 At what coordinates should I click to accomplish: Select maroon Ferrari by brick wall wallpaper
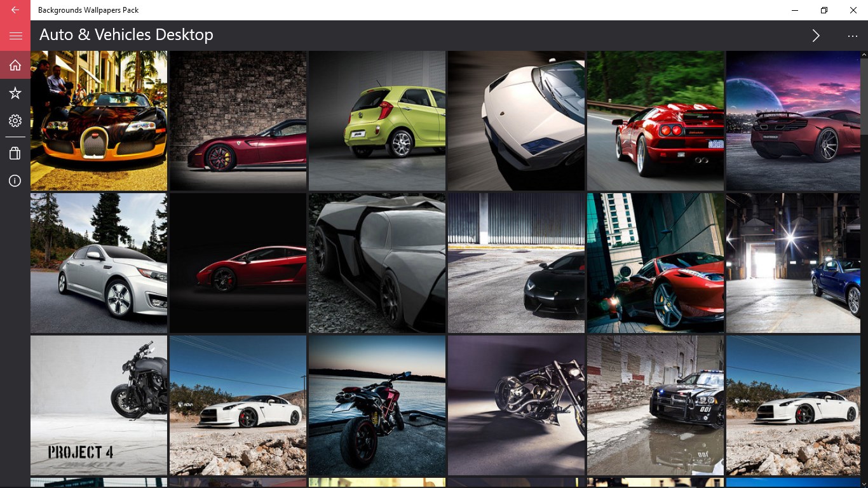click(x=238, y=121)
